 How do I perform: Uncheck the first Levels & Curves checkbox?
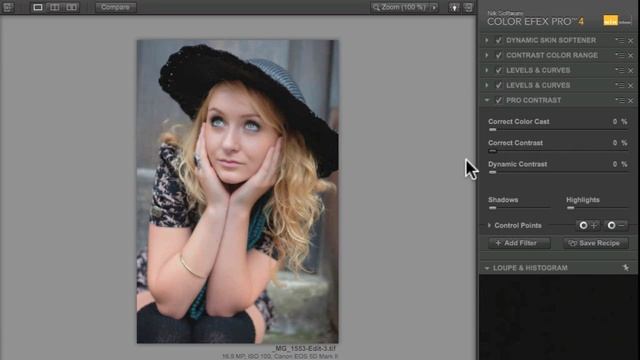pyautogui.click(x=498, y=70)
